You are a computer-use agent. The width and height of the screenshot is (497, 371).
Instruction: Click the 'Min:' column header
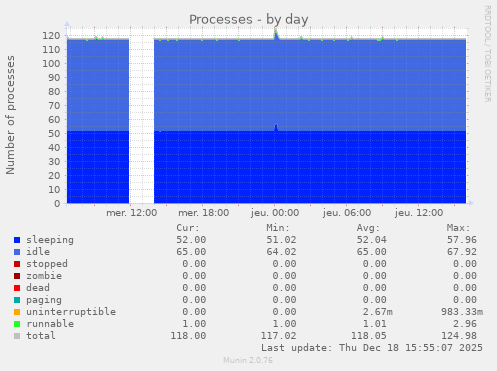pos(278,228)
